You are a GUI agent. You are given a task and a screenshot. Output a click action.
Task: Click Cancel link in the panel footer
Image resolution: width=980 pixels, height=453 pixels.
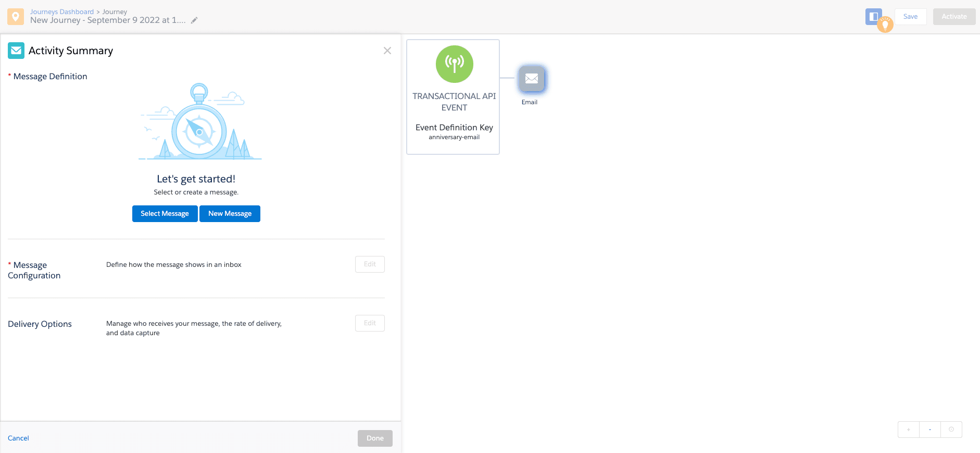[18, 438]
